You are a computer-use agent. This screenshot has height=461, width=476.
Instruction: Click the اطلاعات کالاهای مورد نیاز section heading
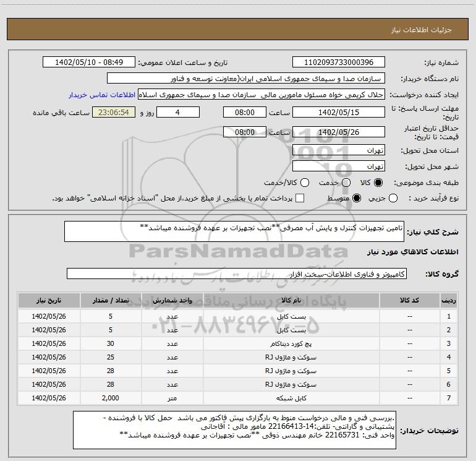click(x=413, y=252)
